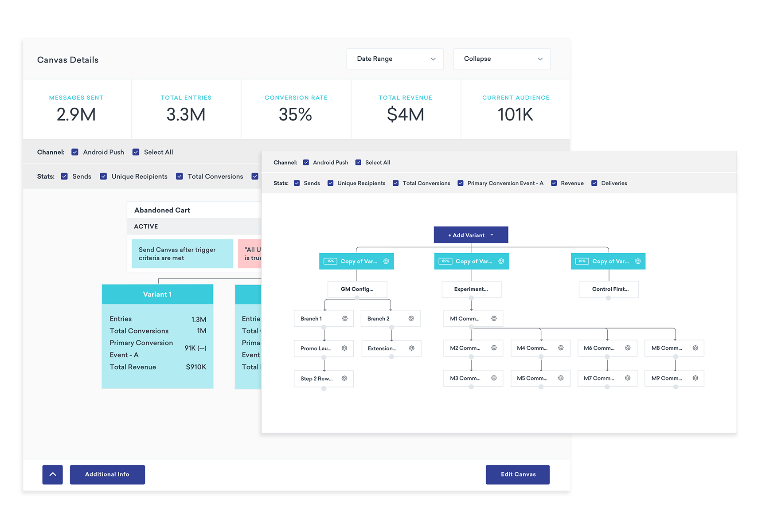Open gear settings on 85% variant header
Viewport: 758px width, 532px height.
click(501, 261)
